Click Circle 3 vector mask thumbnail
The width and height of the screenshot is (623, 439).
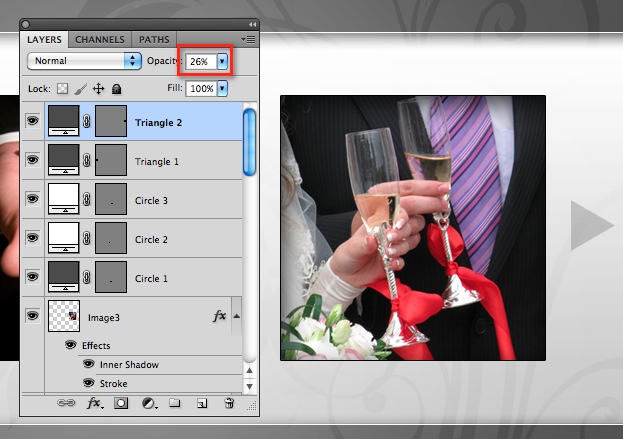click(x=111, y=199)
